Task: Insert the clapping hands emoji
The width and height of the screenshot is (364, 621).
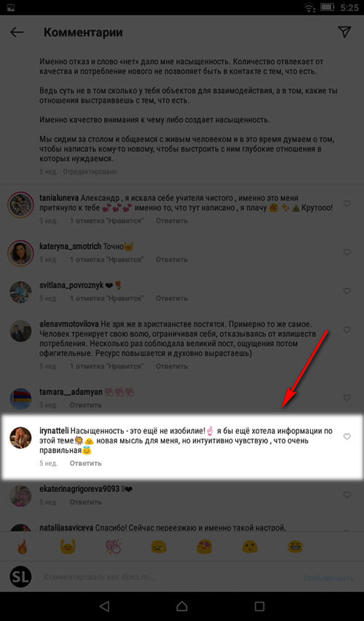Action: (x=114, y=547)
